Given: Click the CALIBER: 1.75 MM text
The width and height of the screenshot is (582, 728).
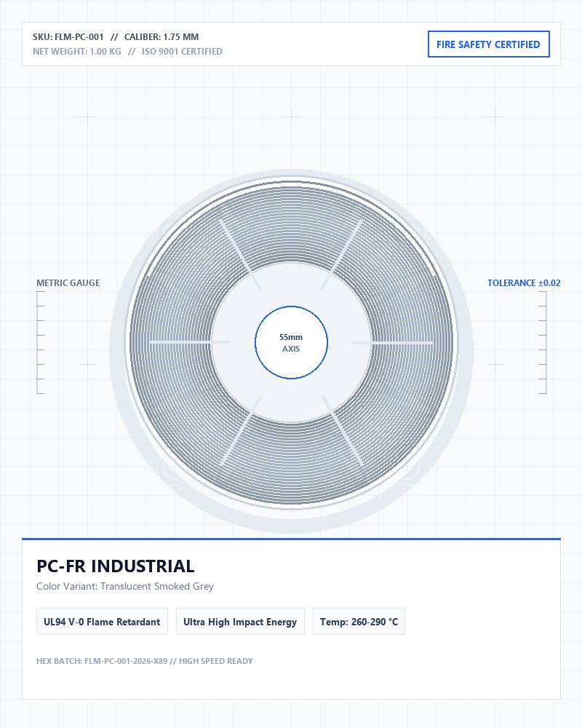Looking at the screenshot, I should (x=162, y=36).
